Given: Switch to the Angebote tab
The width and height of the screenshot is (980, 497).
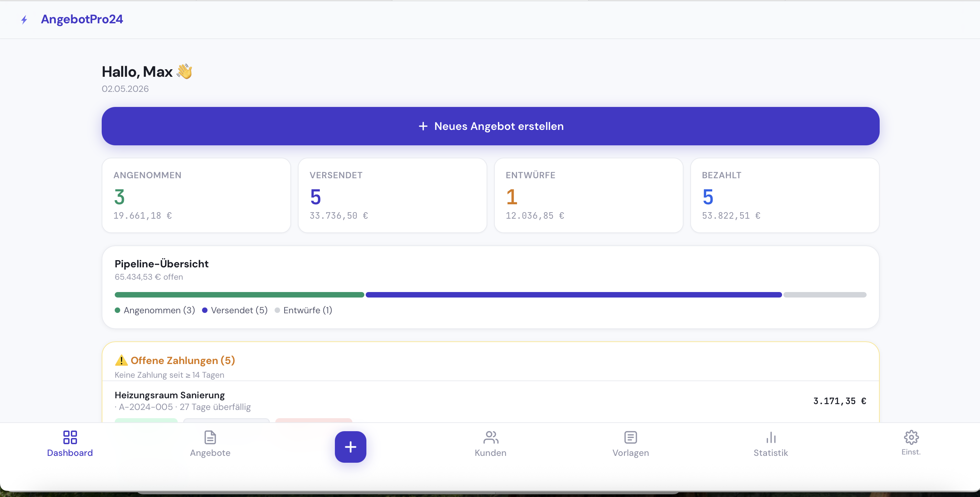Looking at the screenshot, I should [x=210, y=444].
